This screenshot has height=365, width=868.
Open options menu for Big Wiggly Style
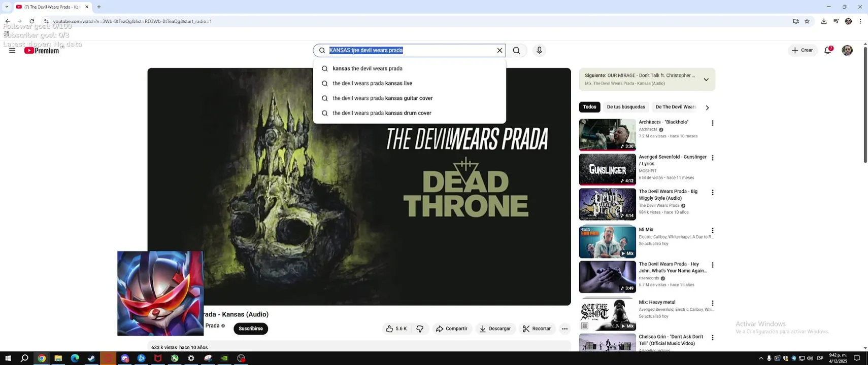coord(712,193)
